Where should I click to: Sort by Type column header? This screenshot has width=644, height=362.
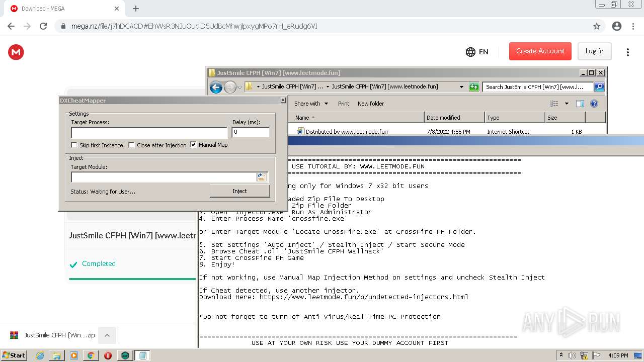515,118
